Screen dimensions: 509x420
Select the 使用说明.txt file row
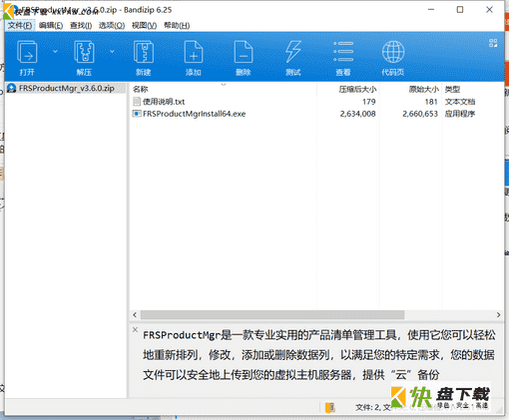(x=316, y=102)
